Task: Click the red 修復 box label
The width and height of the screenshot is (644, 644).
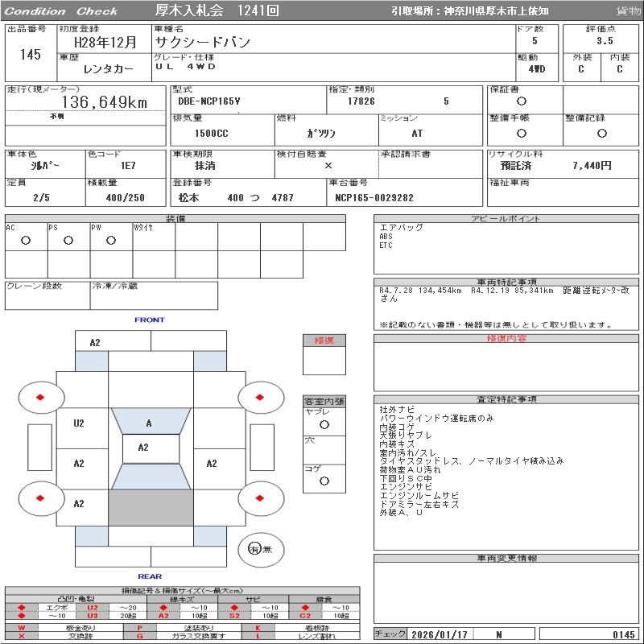Action: (x=324, y=341)
